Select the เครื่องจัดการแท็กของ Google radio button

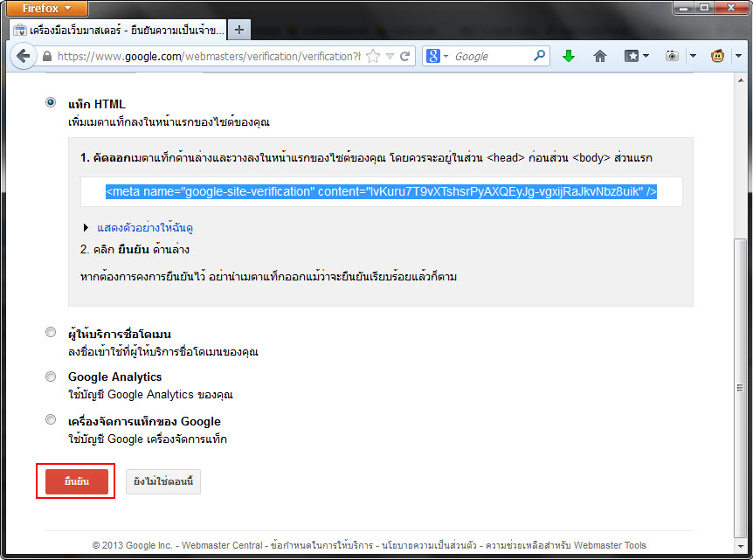coord(51,419)
